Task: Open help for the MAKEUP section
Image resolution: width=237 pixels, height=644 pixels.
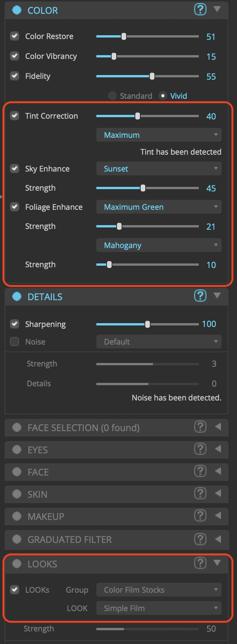Action: (x=200, y=516)
